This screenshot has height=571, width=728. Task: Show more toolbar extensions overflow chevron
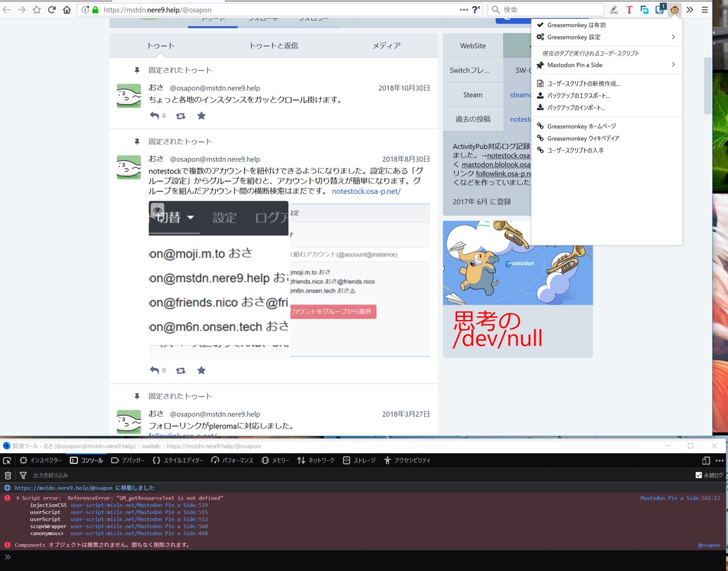690,10
